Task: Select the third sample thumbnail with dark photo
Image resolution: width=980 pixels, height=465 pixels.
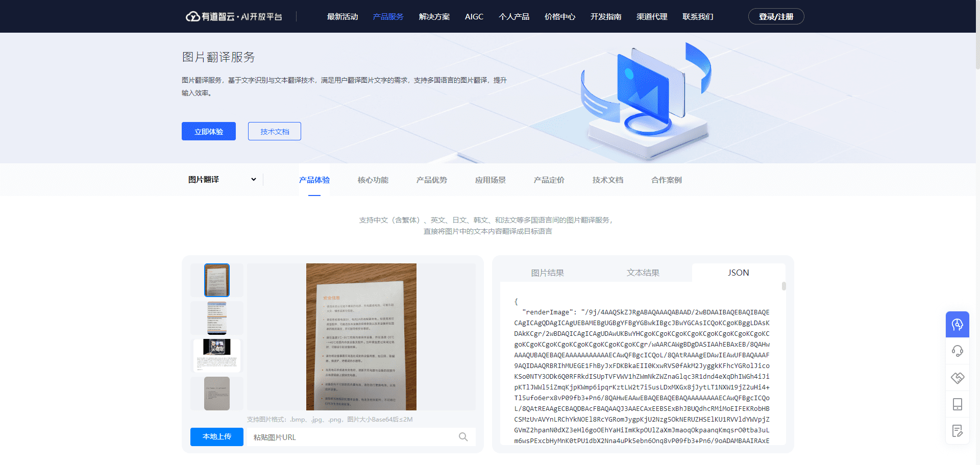Action: click(217, 356)
